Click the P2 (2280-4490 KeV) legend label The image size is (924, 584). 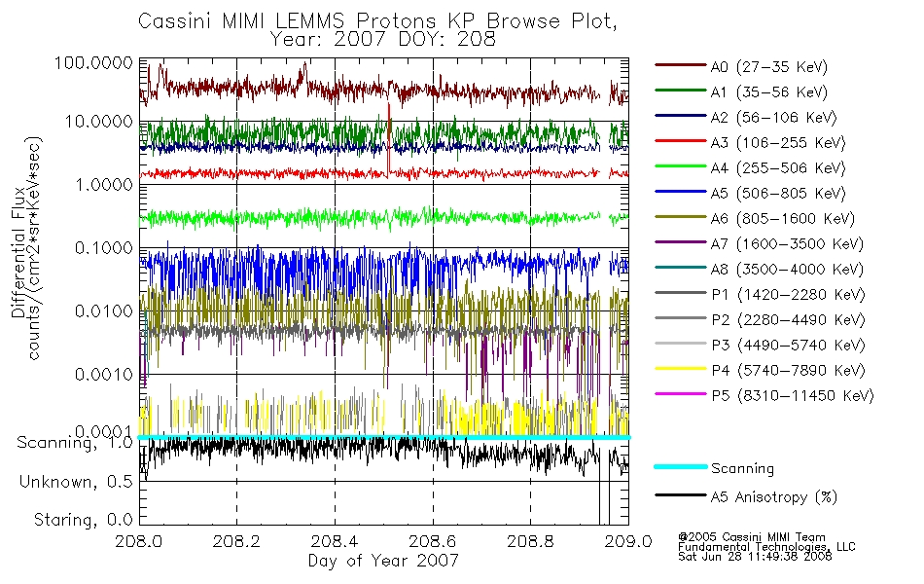788,320
